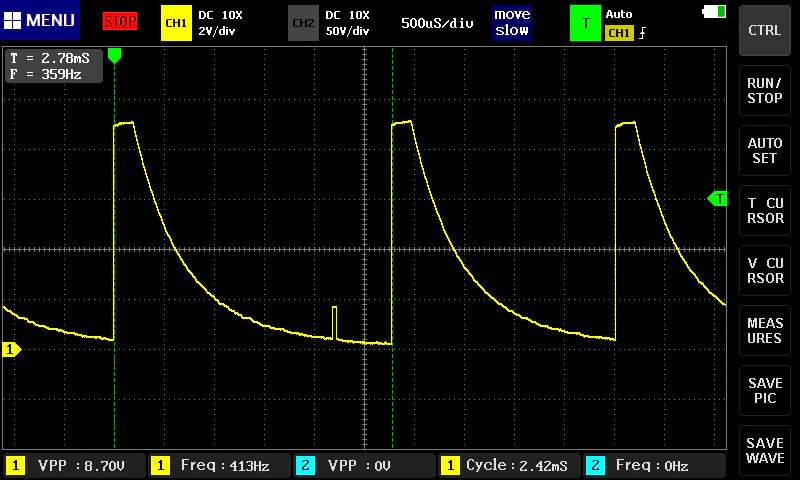Click the battery status icon

(714, 11)
